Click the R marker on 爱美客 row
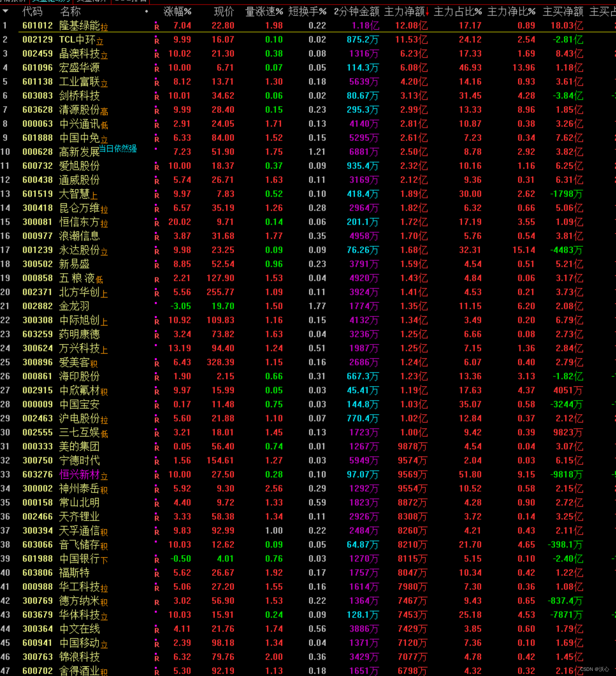Image resolution: width=616 pixels, height=676 pixels. 157,363
